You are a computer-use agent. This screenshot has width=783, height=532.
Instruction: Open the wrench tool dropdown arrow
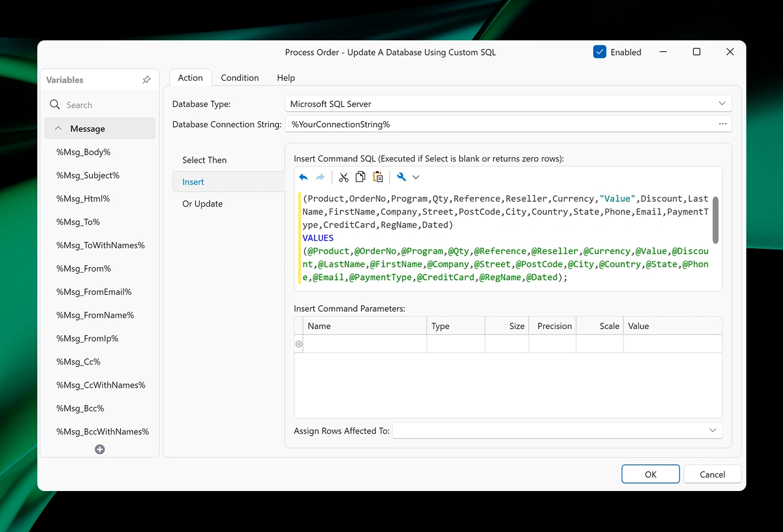(x=416, y=177)
